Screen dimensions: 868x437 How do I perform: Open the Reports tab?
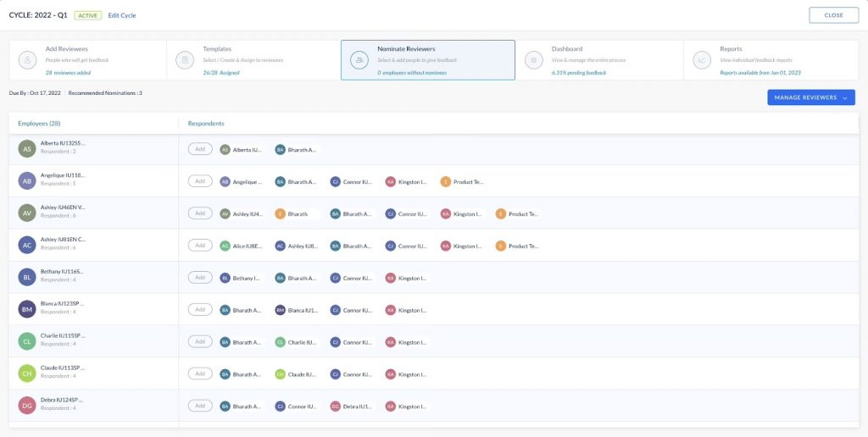(x=771, y=60)
